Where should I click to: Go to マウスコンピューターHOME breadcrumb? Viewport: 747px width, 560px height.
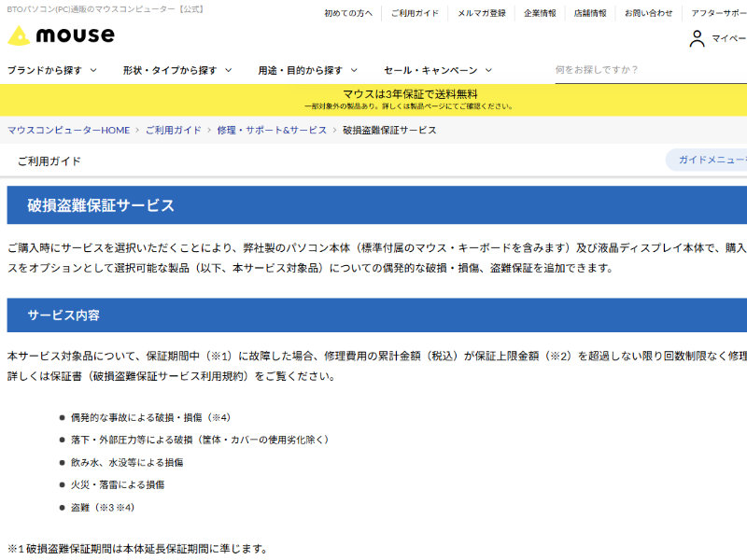[68, 130]
